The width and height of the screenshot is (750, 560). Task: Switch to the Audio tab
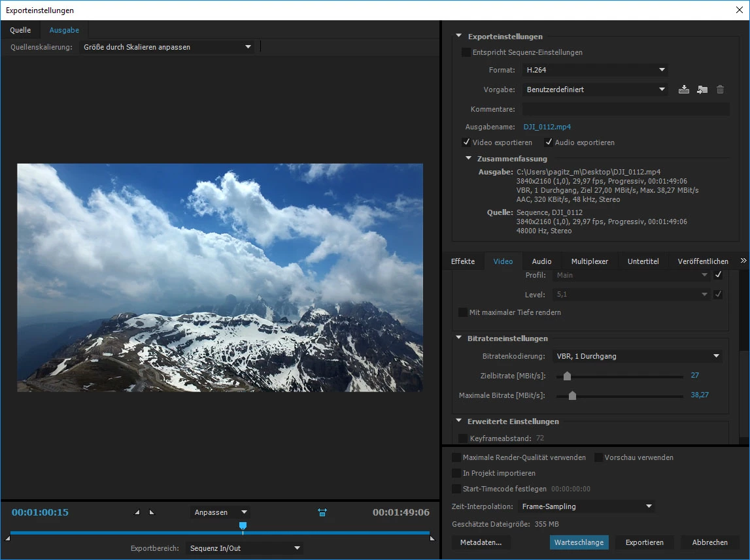pyautogui.click(x=541, y=261)
